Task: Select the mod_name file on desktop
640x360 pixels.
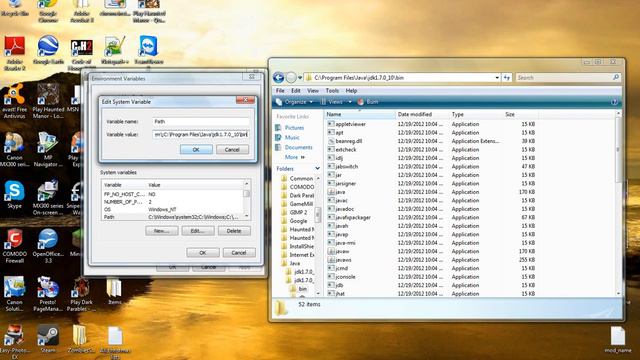Action: (x=618, y=340)
